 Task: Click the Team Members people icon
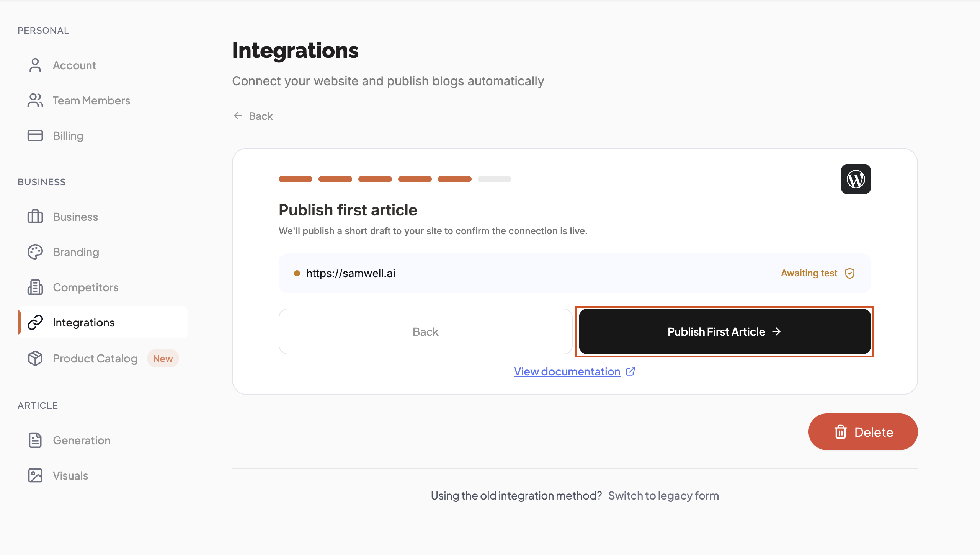pos(35,100)
